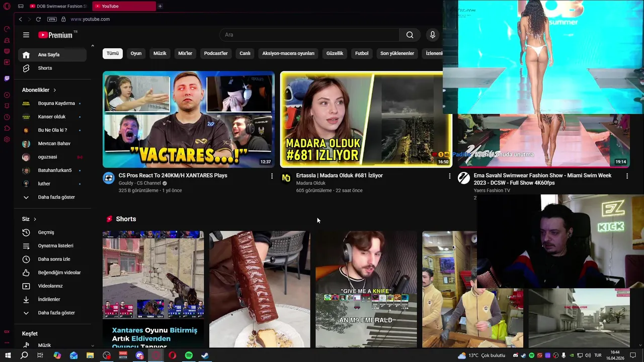Open Xantares Oyunu Bitirmiş short

153,289
